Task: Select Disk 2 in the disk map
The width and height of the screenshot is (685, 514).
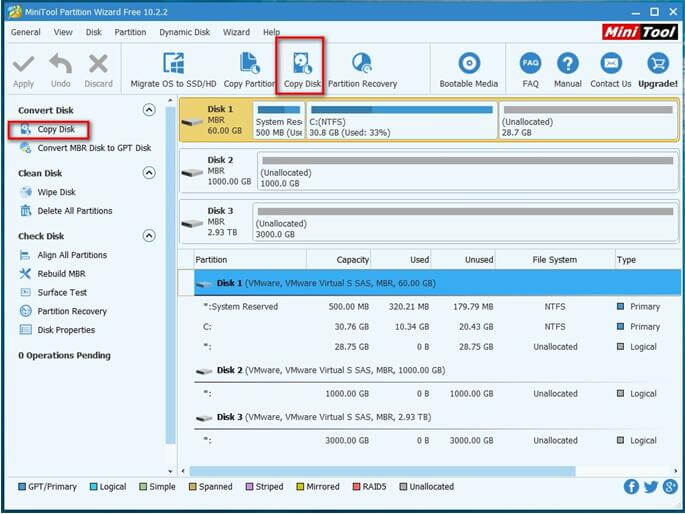Action: [x=217, y=171]
